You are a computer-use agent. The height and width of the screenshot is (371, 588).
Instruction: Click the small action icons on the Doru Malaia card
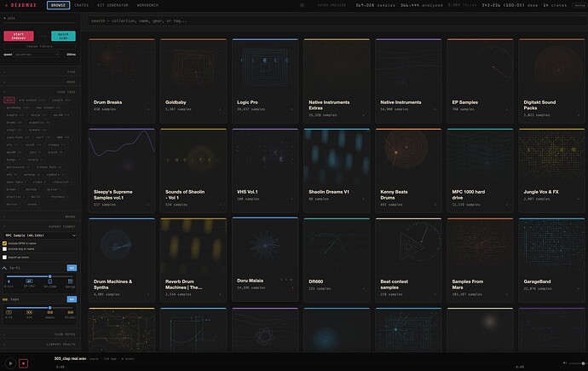pyautogui.click(x=286, y=280)
